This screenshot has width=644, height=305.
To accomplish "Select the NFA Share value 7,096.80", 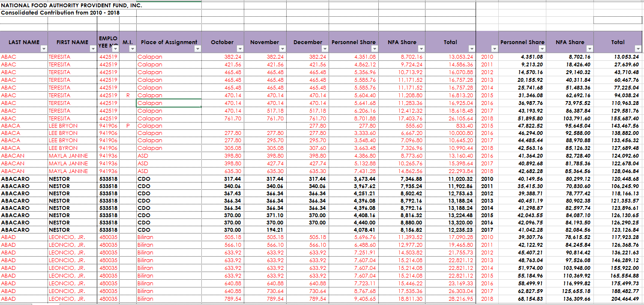I will [x=411, y=141].
